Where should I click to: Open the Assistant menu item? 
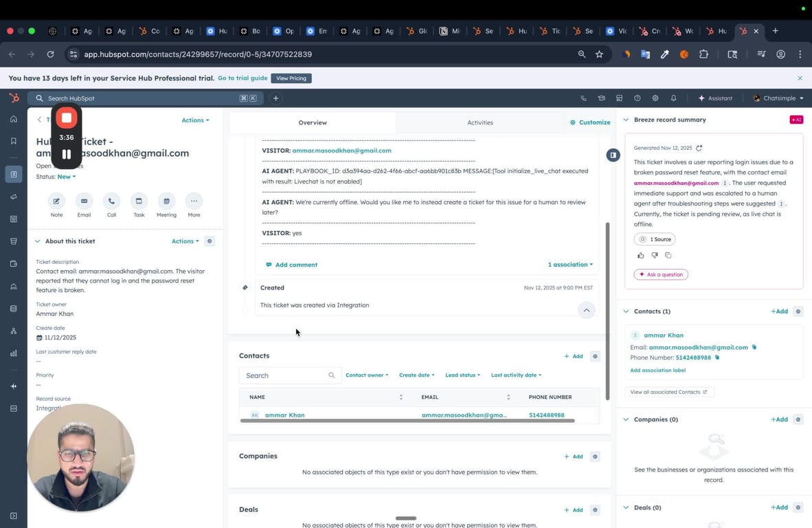pyautogui.click(x=714, y=98)
